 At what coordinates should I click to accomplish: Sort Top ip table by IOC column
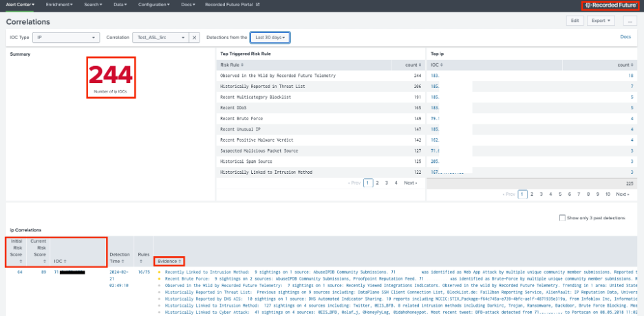(437, 65)
